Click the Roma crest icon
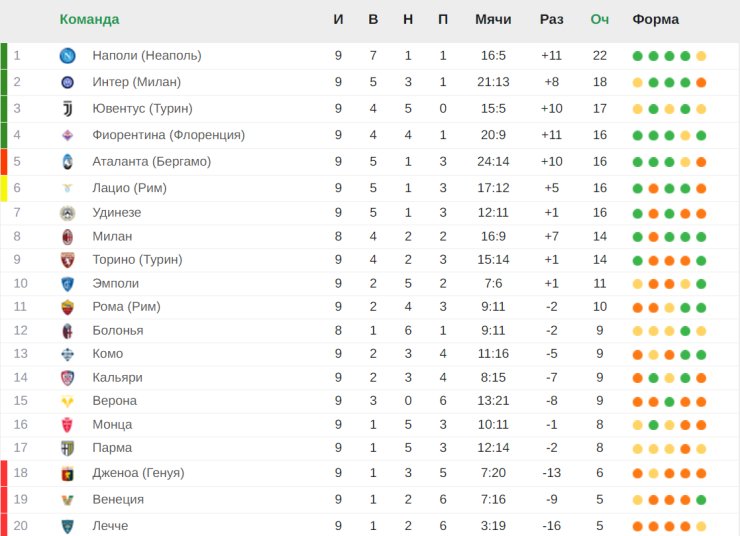The height and width of the screenshot is (536, 740). coord(67,307)
